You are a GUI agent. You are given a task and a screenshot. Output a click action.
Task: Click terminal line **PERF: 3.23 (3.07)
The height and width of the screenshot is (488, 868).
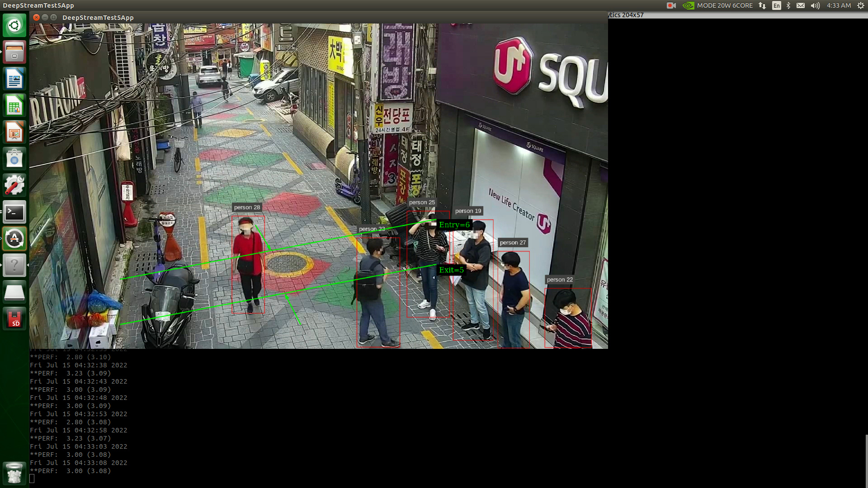pyautogui.click(x=71, y=438)
